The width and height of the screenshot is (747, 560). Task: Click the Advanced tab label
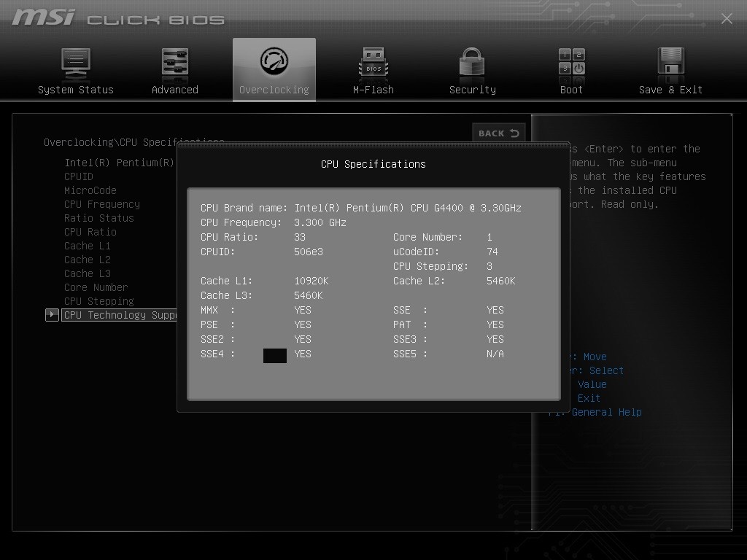coord(175,90)
